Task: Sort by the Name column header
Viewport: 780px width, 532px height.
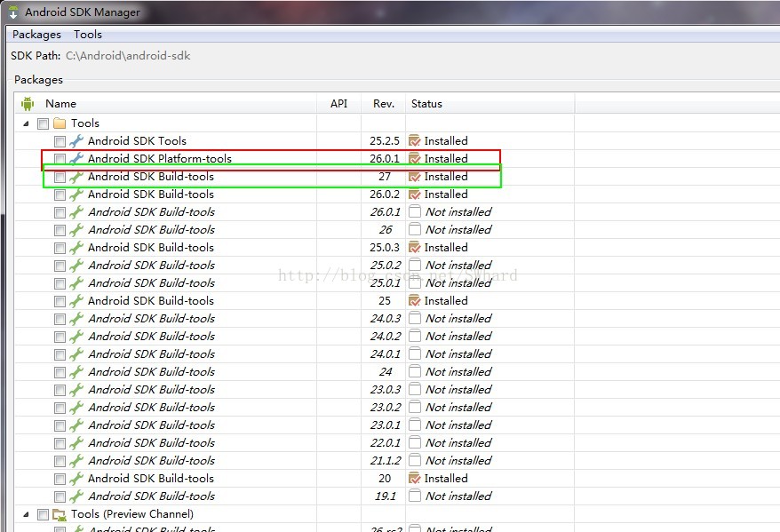Action: click(61, 104)
